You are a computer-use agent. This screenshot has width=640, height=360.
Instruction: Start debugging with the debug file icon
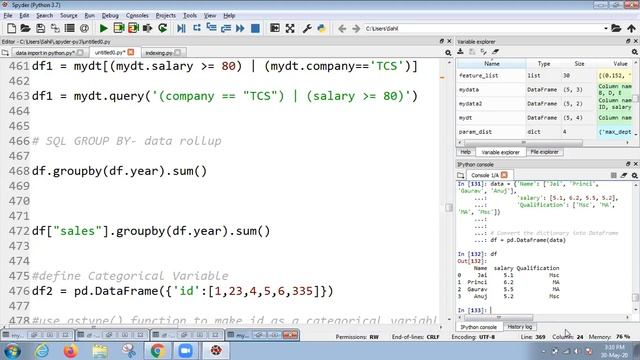click(x=181, y=28)
